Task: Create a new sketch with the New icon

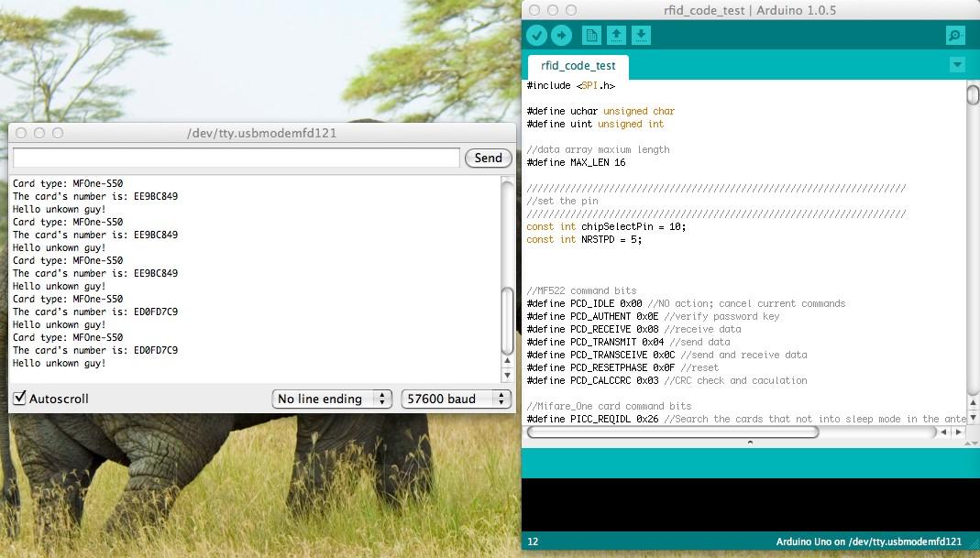Action: click(x=591, y=36)
